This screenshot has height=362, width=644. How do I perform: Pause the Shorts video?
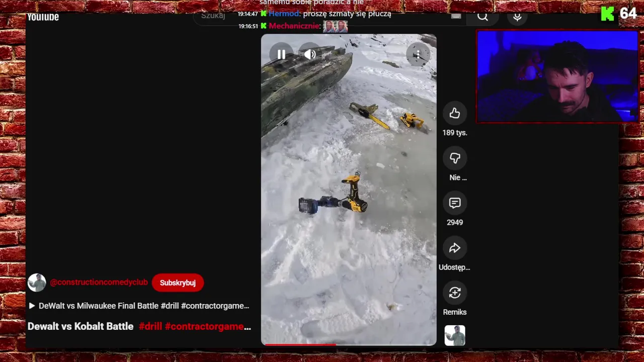pyautogui.click(x=281, y=54)
